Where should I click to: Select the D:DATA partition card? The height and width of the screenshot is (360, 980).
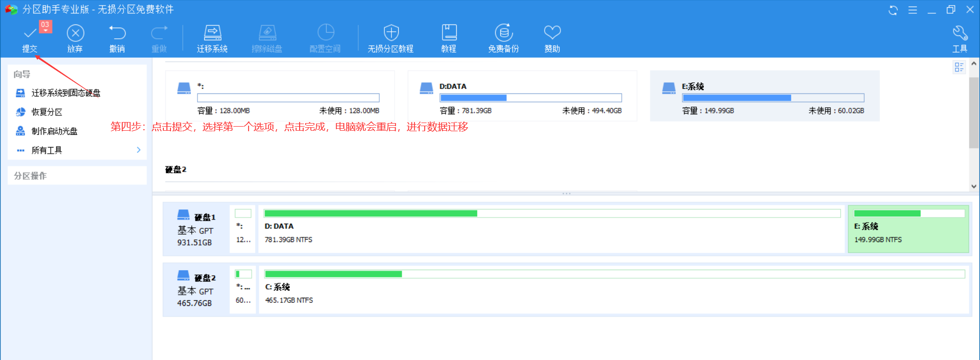click(522, 96)
